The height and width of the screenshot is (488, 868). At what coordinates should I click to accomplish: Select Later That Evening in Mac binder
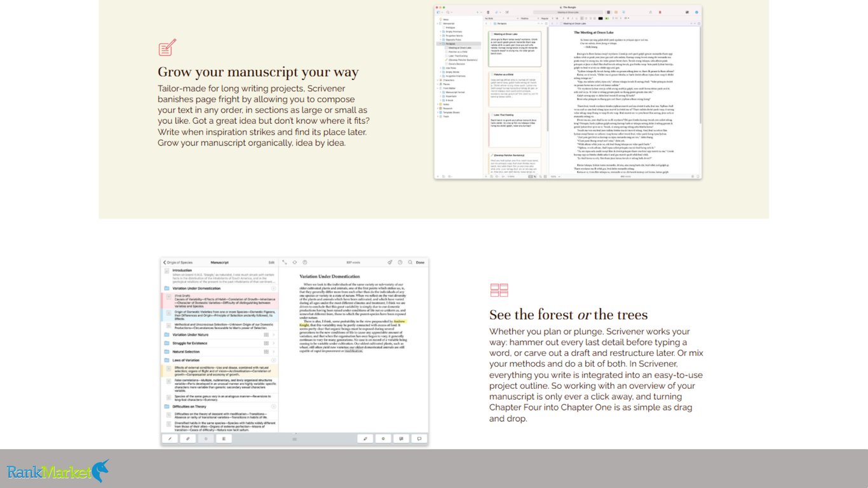(x=458, y=56)
